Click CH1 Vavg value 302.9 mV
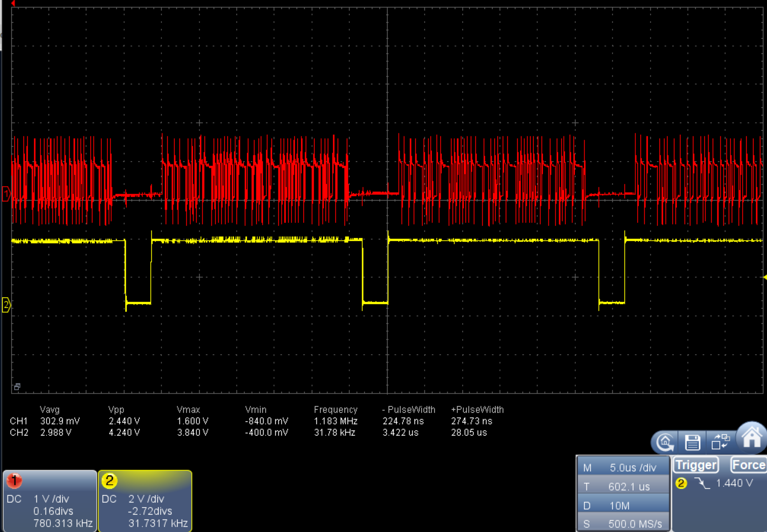The image size is (767, 532). 60,421
